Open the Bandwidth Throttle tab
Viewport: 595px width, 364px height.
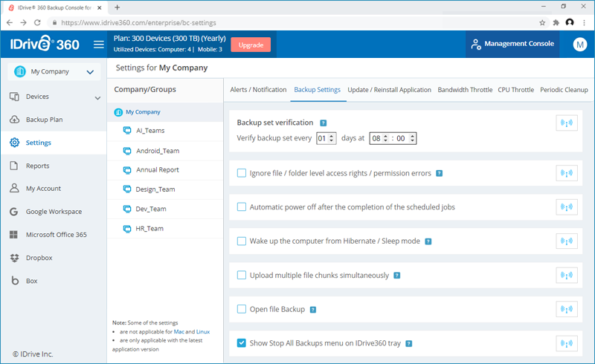[465, 90]
